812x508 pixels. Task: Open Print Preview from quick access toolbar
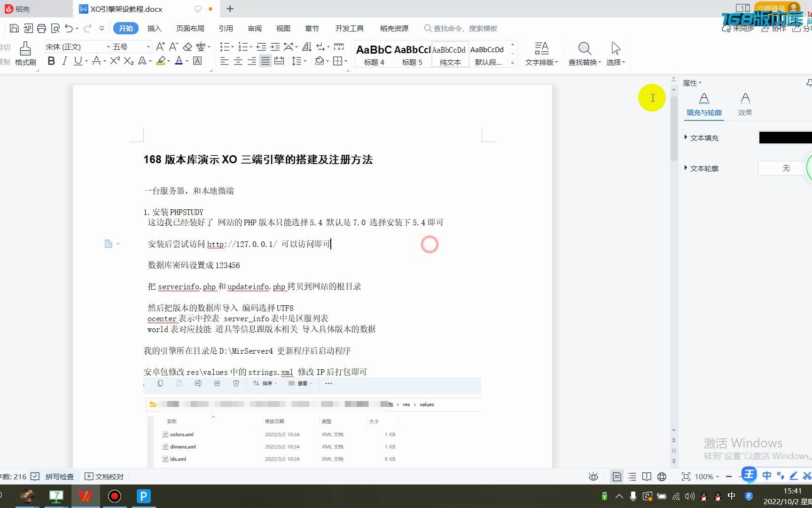point(55,28)
